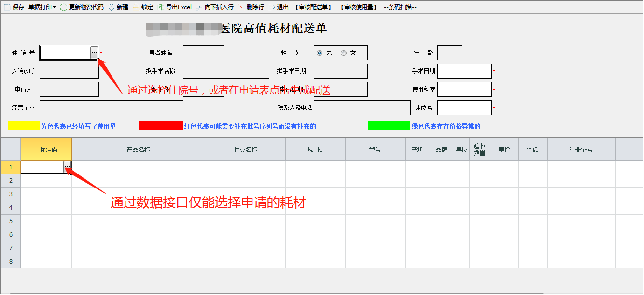Screen dimensions: 644x295
Task: Click the 注册证号 column header
Action: click(581, 149)
